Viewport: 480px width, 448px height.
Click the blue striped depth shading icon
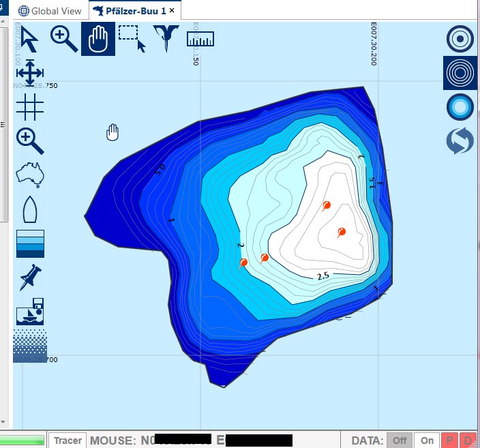(30, 243)
